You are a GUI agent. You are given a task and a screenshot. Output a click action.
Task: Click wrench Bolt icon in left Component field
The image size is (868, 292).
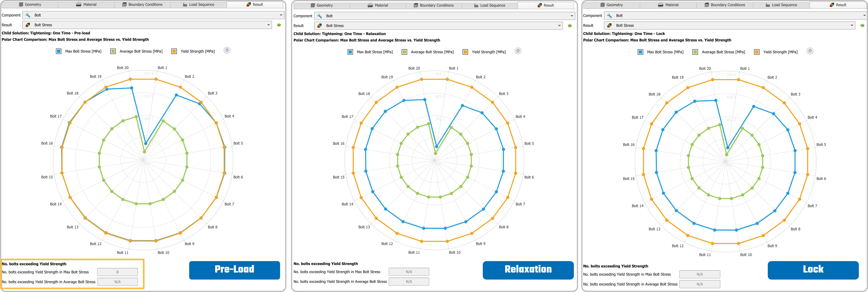click(x=28, y=15)
